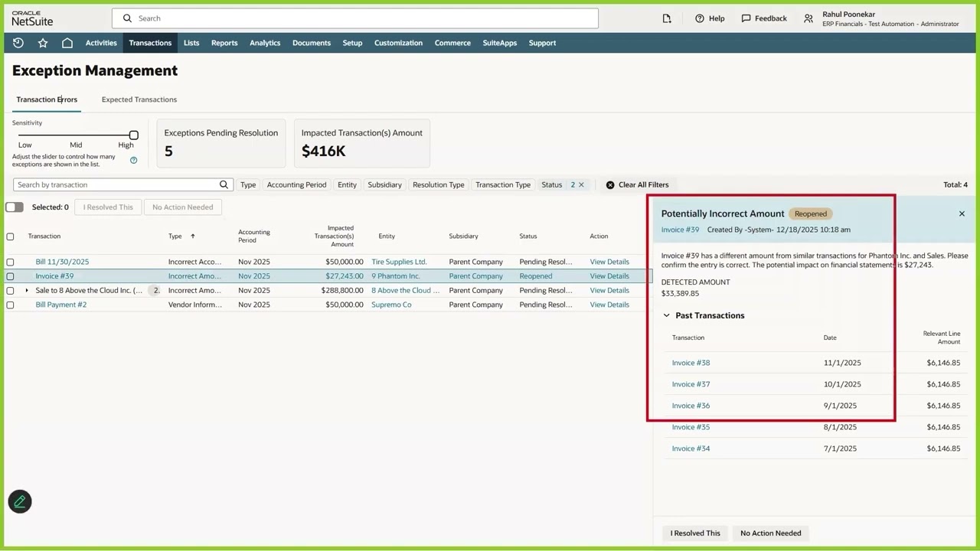Click the Exceptions Pending Resolution card

[x=221, y=143]
